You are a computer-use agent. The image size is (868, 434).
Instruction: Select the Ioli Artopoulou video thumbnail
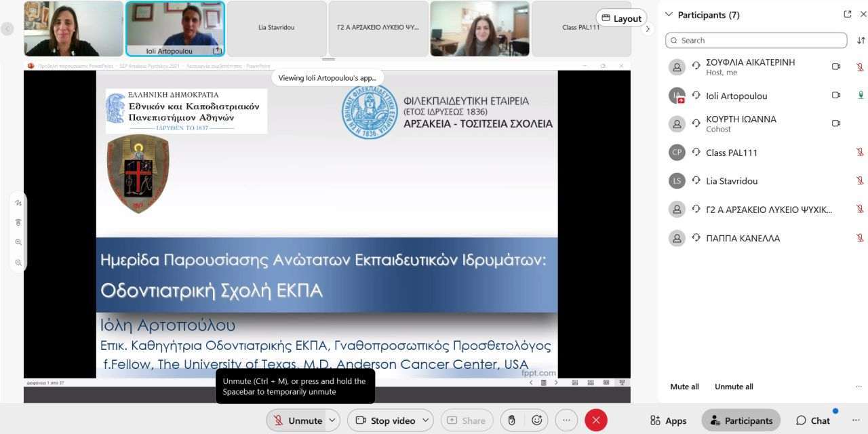175,28
